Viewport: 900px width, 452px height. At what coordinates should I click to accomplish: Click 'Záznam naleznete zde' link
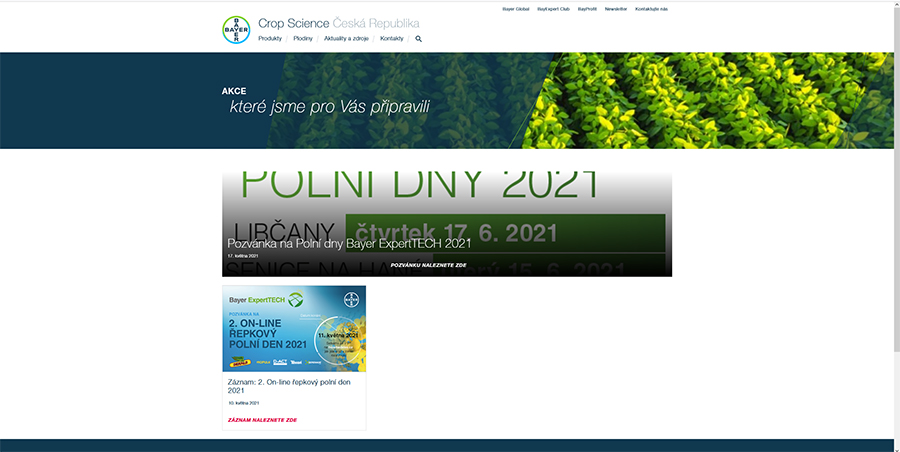263,420
